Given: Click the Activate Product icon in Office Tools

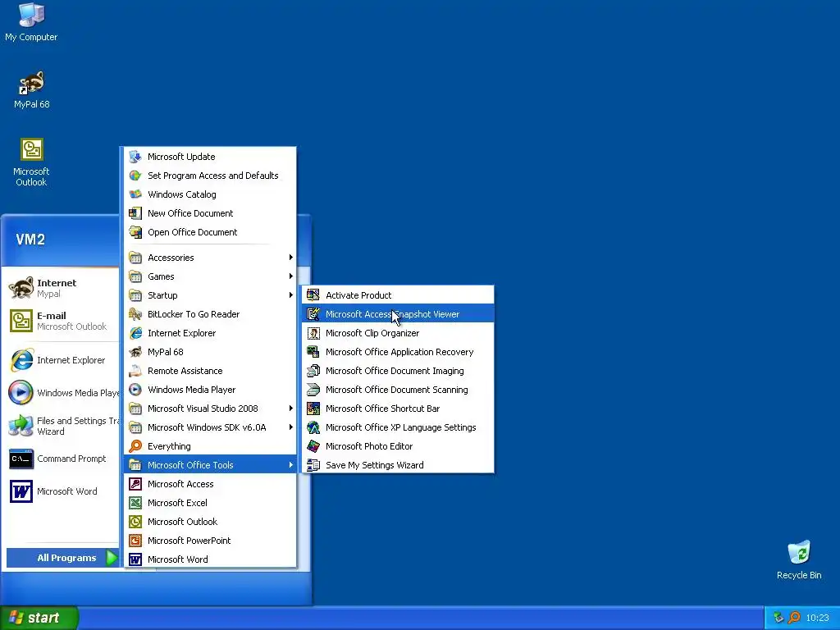Looking at the screenshot, I should pyautogui.click(x=313, y=295).
